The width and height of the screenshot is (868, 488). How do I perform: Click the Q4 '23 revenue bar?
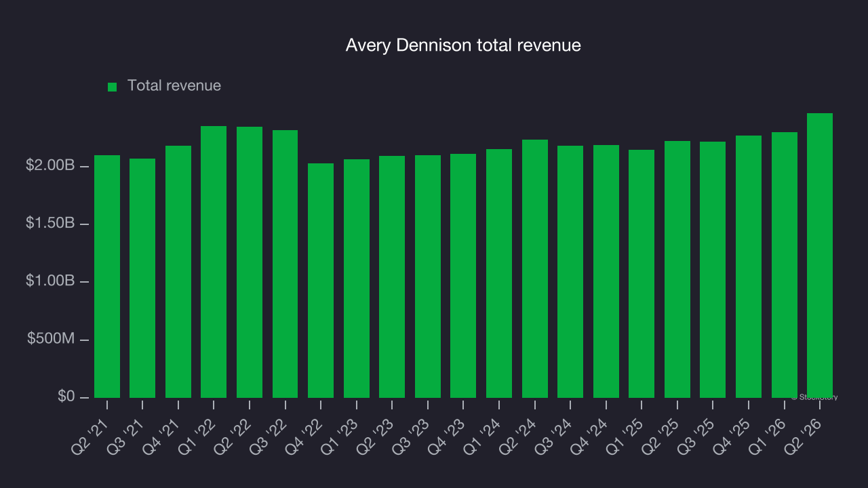463,276
